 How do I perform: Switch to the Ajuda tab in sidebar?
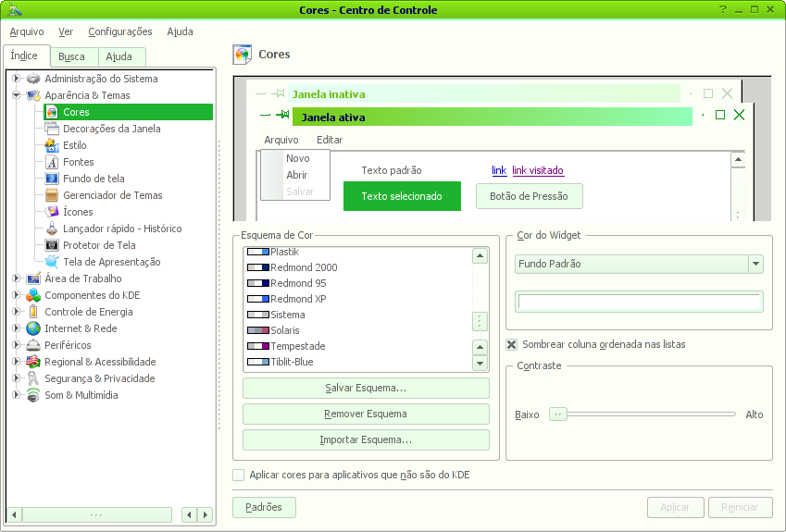(x=122, y=57)
